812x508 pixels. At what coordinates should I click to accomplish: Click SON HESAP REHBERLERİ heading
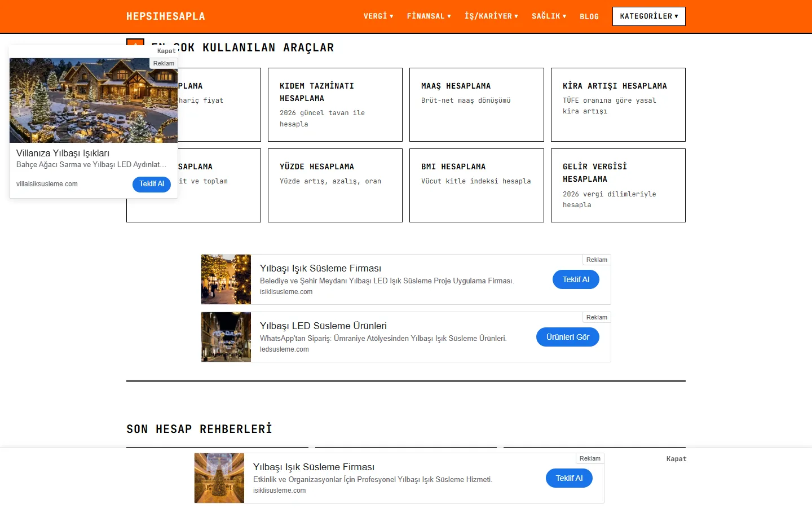pos(199,429)
